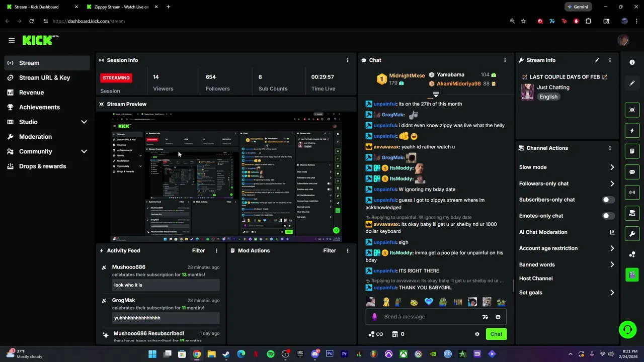Open Session Info options menu

347,60
